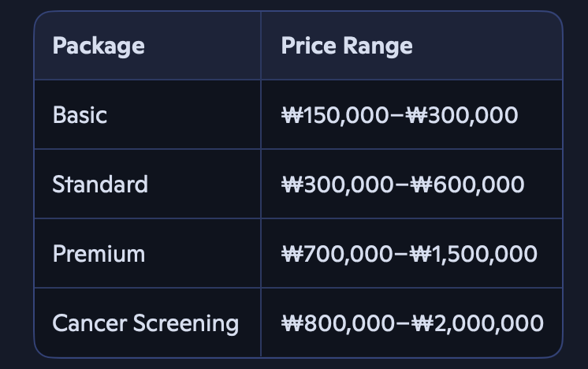Select the Premium package cell
Image resolution: width=588 pixels, height=369 pixels.
click(147, 254)
